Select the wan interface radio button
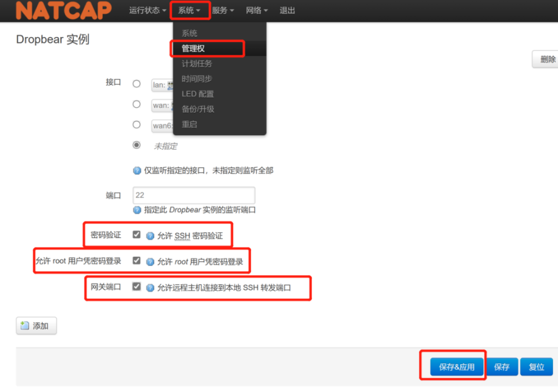This screenshot has height=392, width=558. click(x=137, y=104)
